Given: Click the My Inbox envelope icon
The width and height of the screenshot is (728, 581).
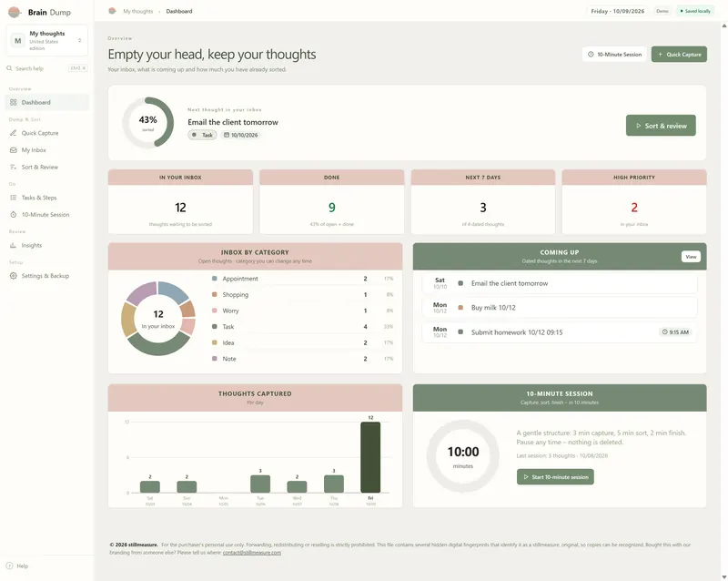Looking at the screenshot, I should point(13,150).
